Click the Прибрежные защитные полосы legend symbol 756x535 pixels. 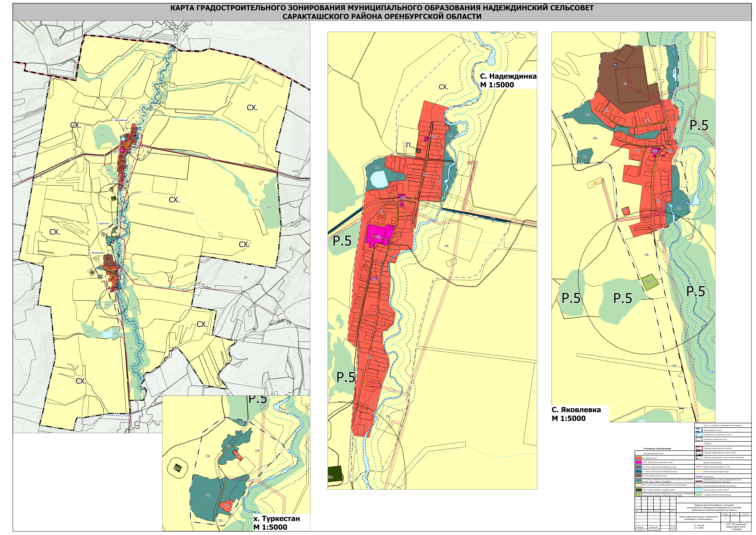[x=699, y=434]
